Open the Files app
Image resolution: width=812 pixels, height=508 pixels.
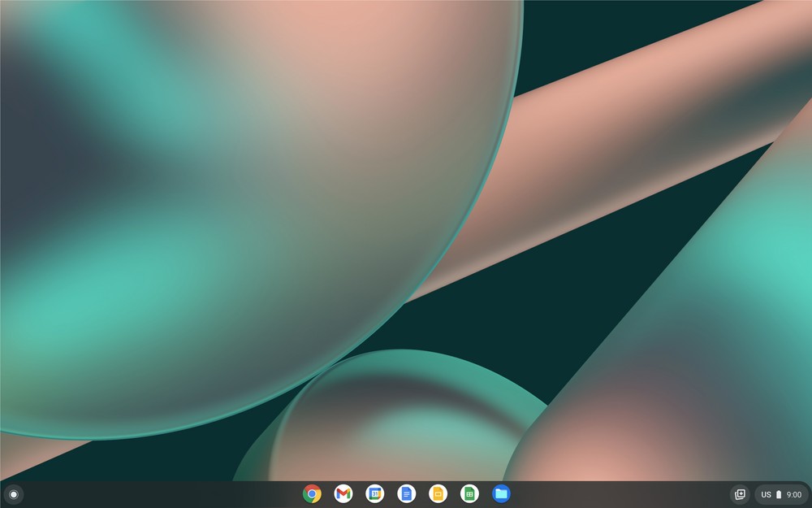[x=501, y=493]
